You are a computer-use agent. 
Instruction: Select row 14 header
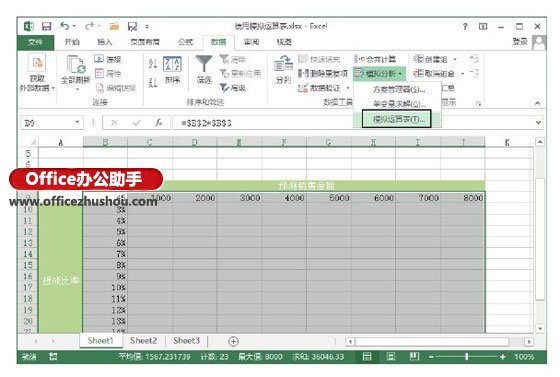28,254
